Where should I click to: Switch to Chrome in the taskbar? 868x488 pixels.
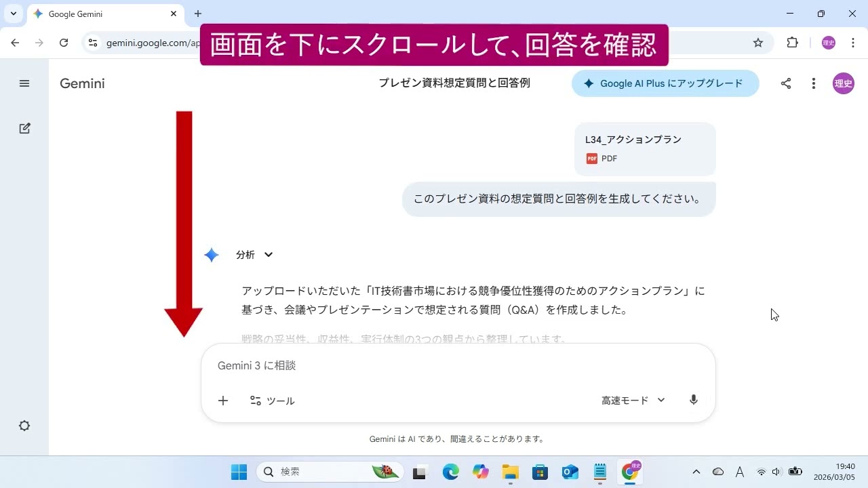[x=631, y=472]
